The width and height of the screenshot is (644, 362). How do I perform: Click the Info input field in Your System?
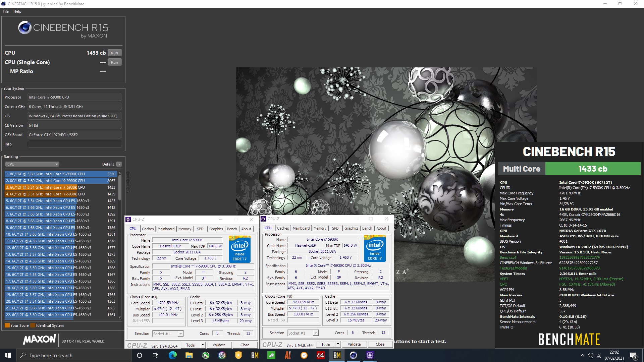(x=74, y=144)
